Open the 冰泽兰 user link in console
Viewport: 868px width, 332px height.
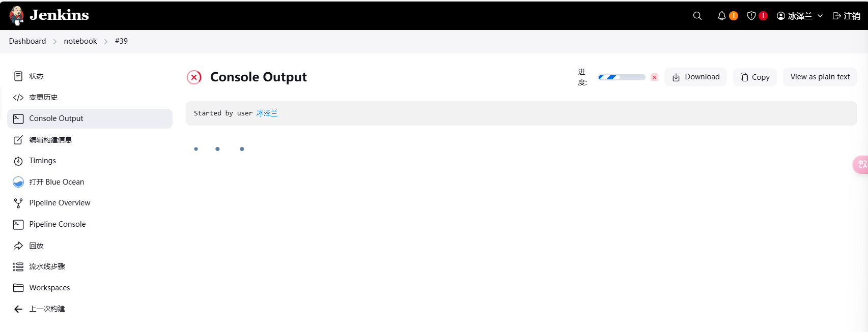coord(267,113)
